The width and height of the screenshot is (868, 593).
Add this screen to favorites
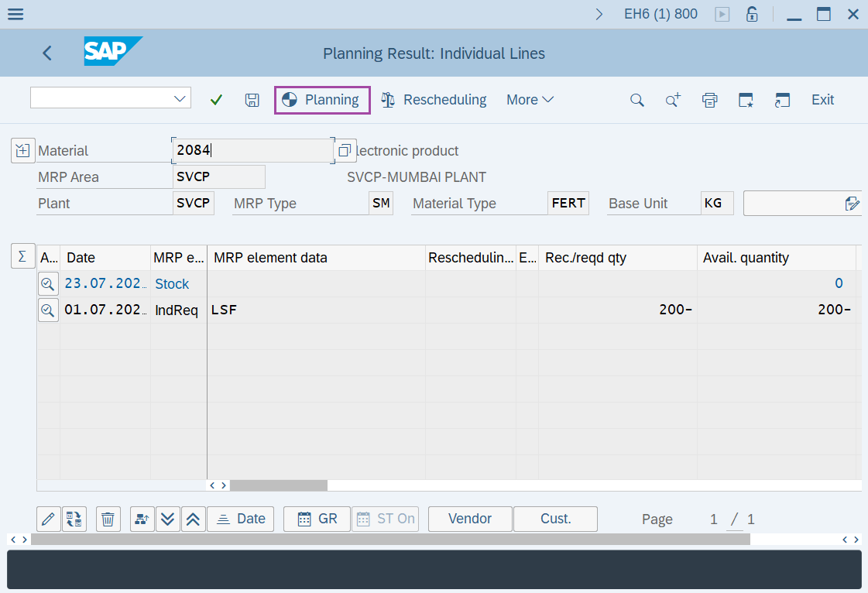pos(745,100)
